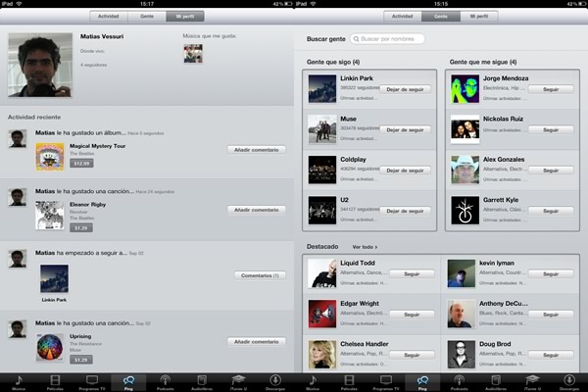The width and height of the screenshot is (588, 392).
Task: Unfollow U2 with Dejar de seguir
Action: 405,211
